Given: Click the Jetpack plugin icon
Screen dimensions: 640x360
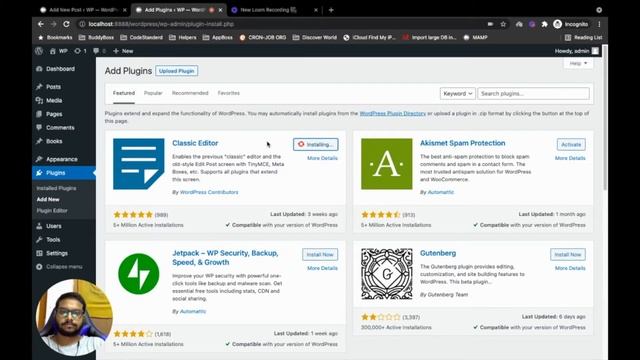Looking at the screenshot, I should click(139, 274).
